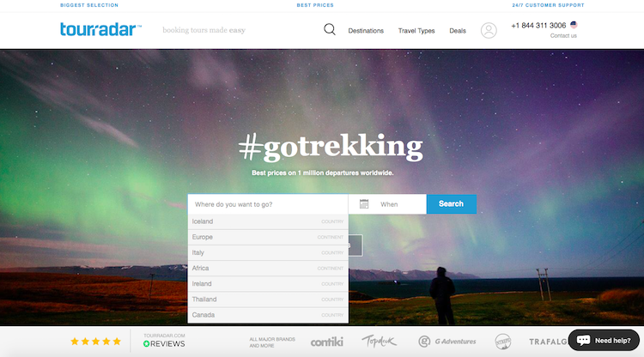Open the search magnifier icon in header
This screenshot has height=357, width=644.
[x=330, y=29]
